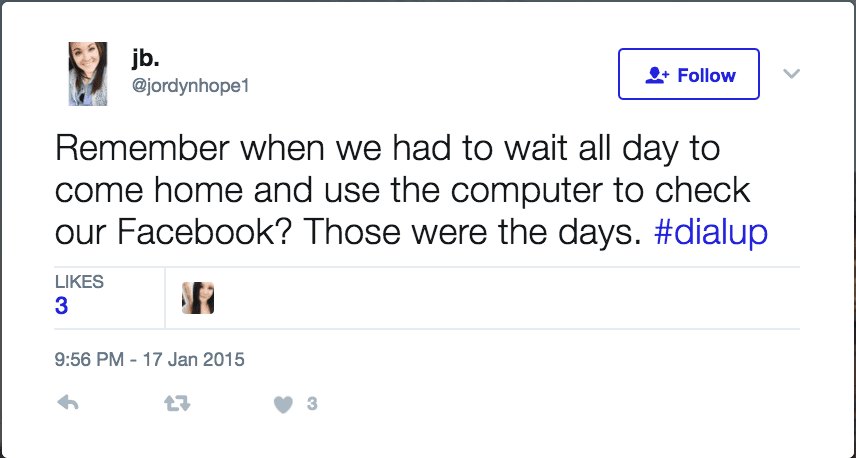Screen dimensions: 856x458
Task: View the avatar of the user who liked
Action: [x=198, y=298]
